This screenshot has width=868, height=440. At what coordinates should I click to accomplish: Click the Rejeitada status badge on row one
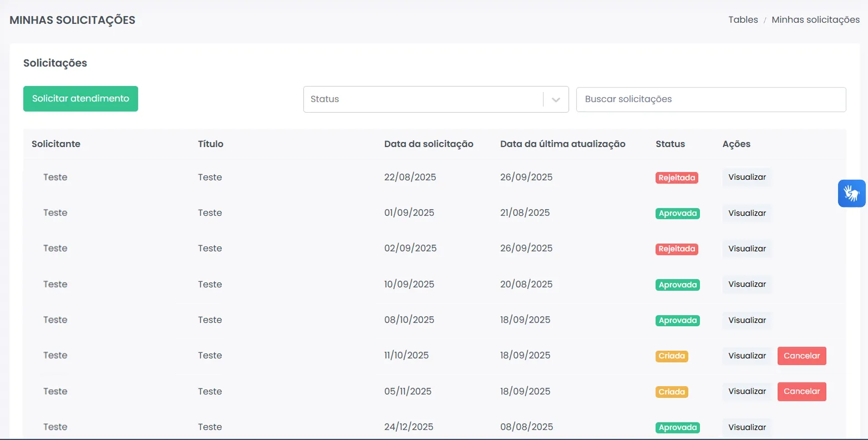[677, 178]
